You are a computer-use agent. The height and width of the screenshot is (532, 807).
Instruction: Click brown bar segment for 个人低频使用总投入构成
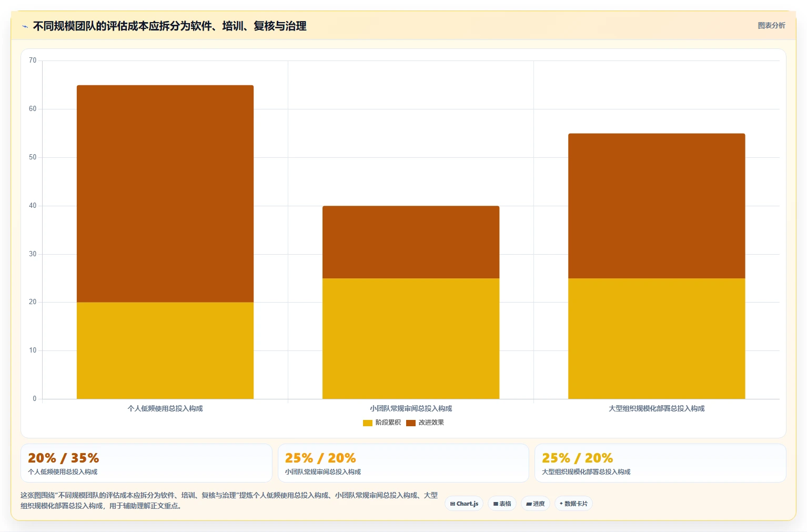(x=165, y=194)
